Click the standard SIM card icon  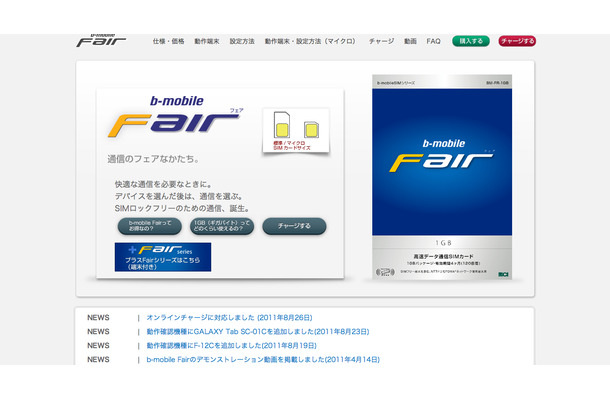282,125
